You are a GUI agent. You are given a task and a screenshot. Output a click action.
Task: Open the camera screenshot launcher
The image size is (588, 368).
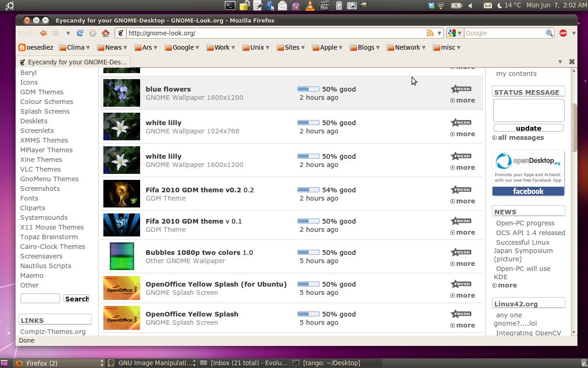pos(352,6)
